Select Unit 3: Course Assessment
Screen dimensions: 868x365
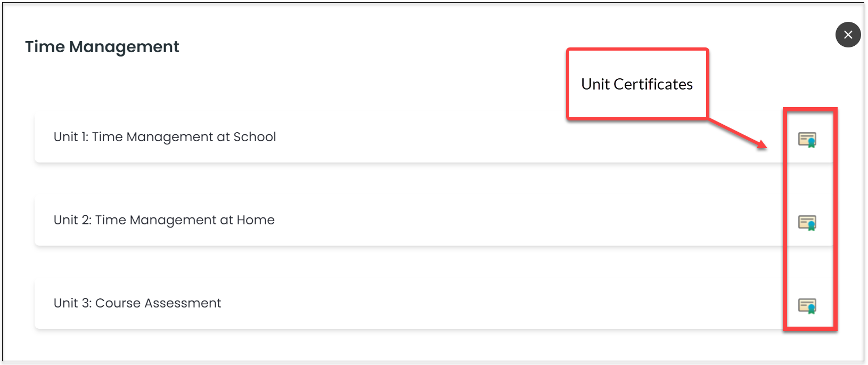coord(433,303)
